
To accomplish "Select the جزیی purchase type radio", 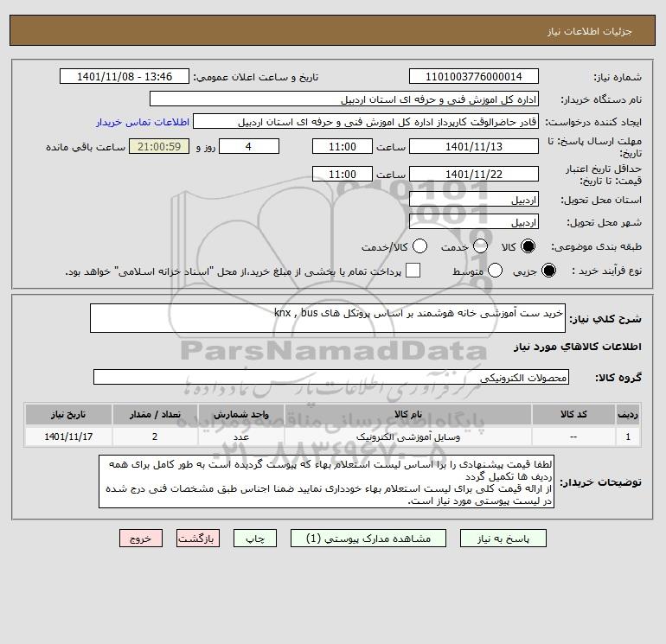I will click(x=548, y=271).
